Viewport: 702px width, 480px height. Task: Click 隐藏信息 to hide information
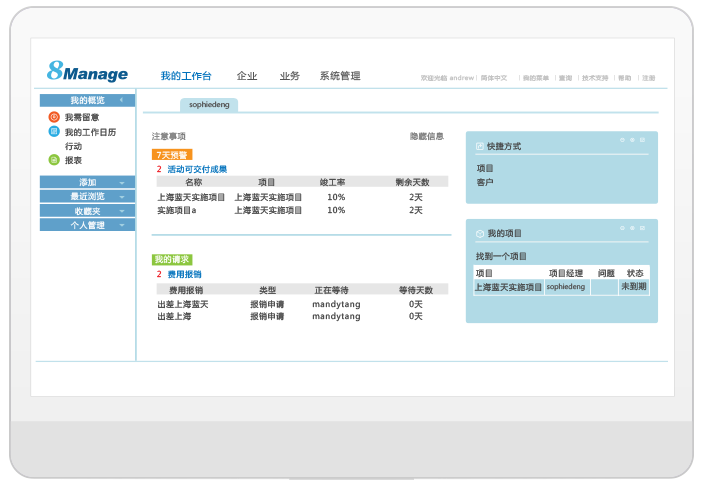(426, 136)
